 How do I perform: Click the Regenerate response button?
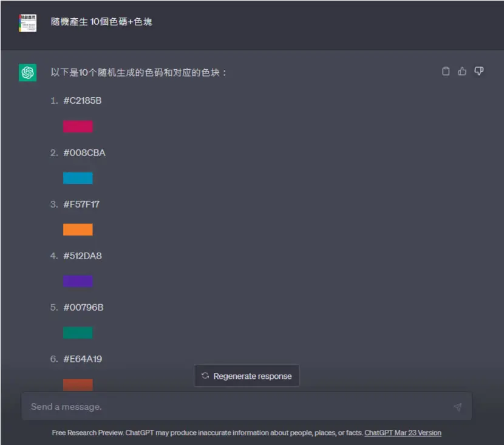pos(247,376)
